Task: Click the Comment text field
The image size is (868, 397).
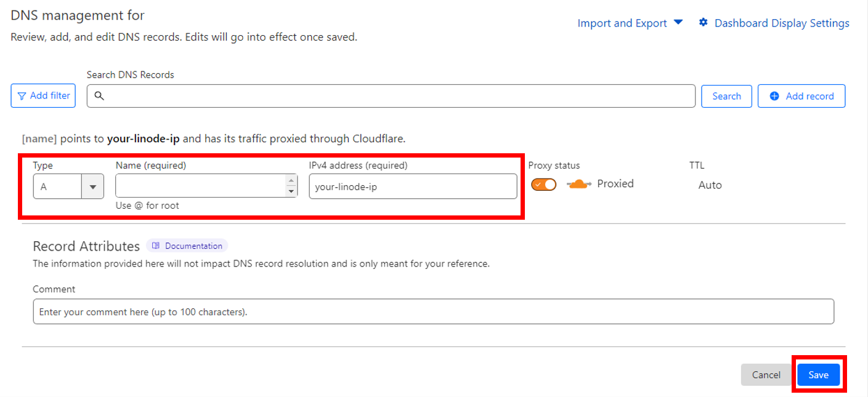Action: click(433, 311)
